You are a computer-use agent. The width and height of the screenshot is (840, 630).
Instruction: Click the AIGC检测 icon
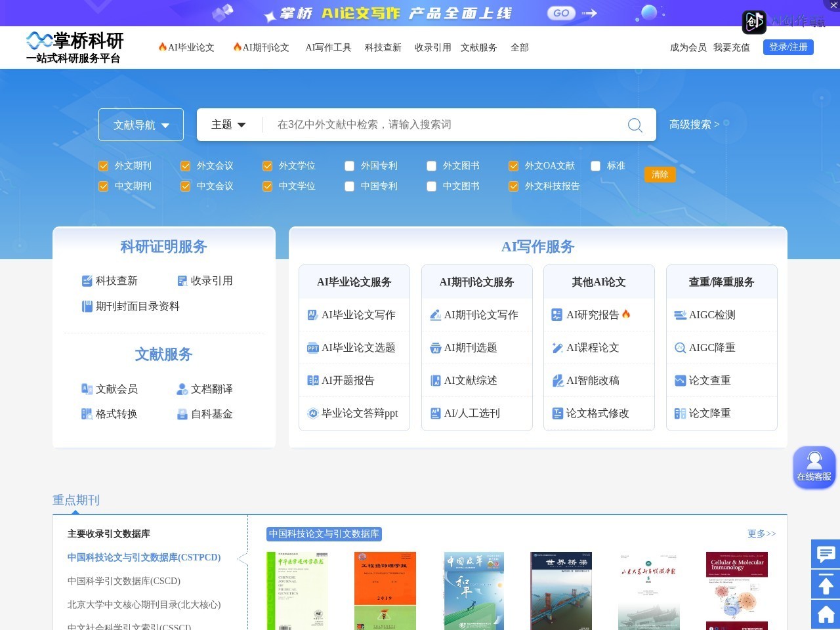click(x=681, y=315)
